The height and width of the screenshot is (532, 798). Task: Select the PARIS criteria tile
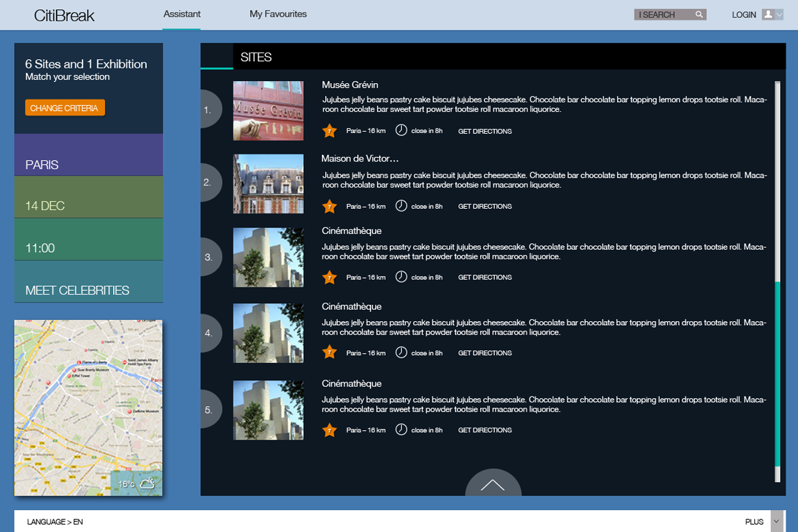(x=88, y=155)
